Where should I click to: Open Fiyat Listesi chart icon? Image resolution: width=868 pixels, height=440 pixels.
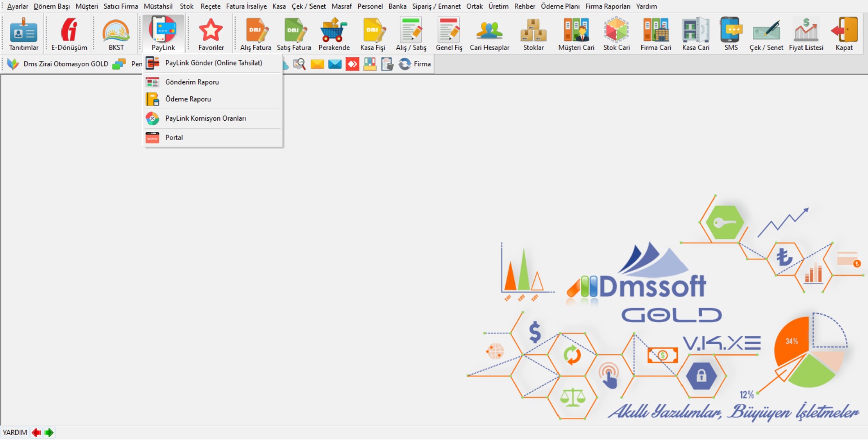(806, 34)
